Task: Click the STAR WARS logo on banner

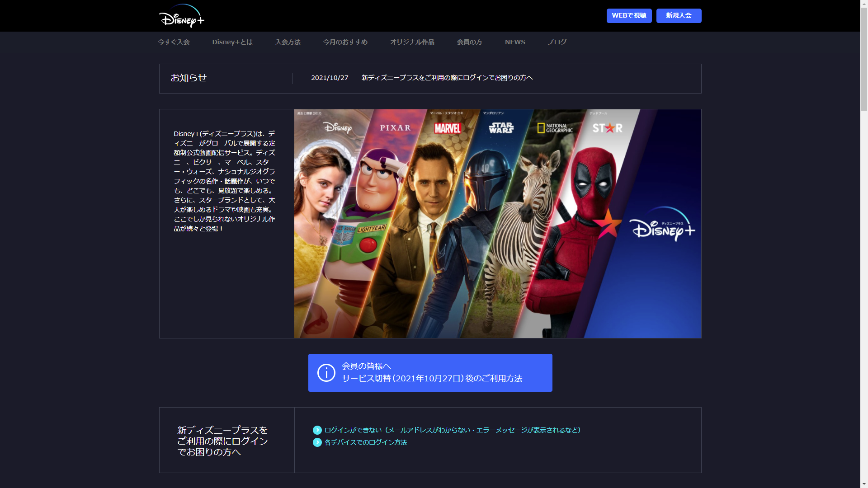Action: pyautogui.click(x=501, y=128)
